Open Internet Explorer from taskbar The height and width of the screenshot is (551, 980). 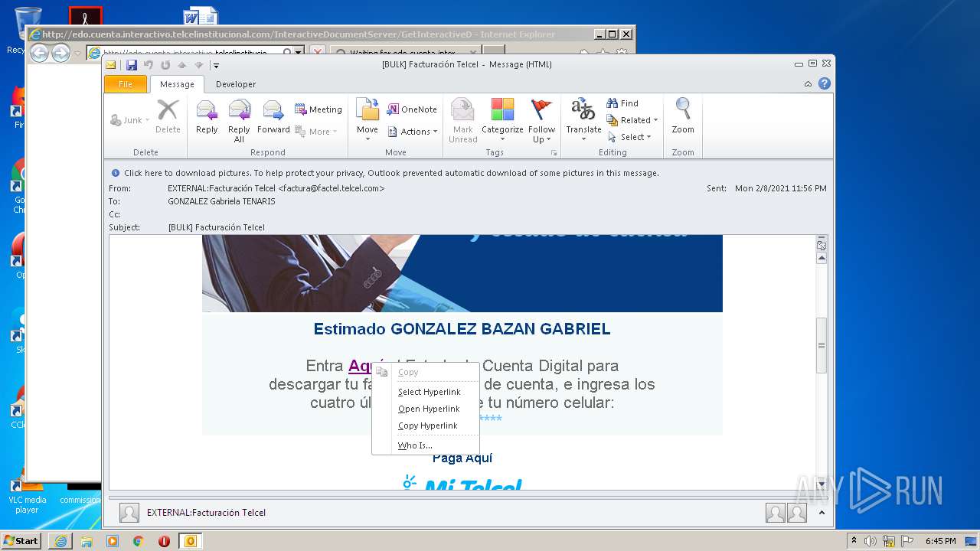pyautogui.click(x=60, y=541)
